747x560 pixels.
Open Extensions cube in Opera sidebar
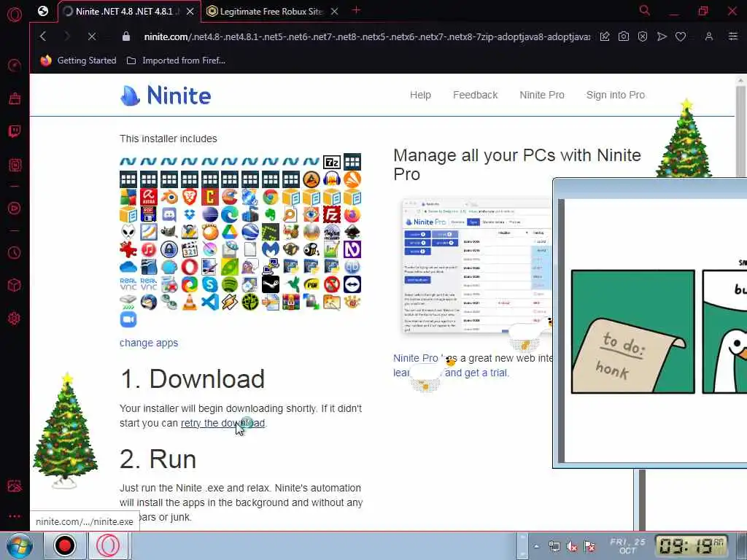[x=15, y=285]
